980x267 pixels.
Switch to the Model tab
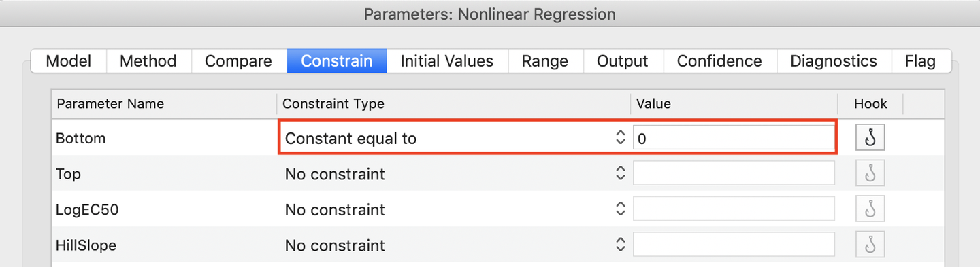point(69,61)
